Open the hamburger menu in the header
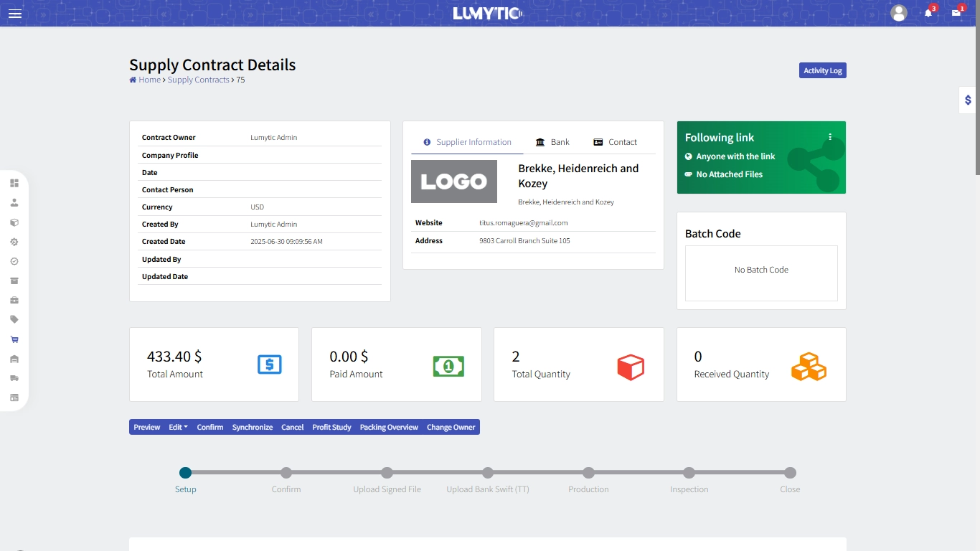This screenshot has width=980, height=551. pyautogui.click(x=14, y=14)
